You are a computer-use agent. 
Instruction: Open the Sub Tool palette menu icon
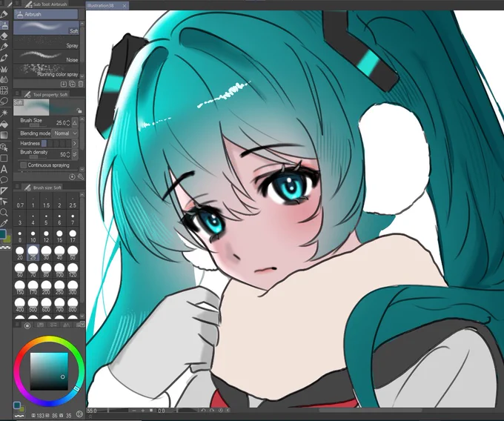click(17, 4)
